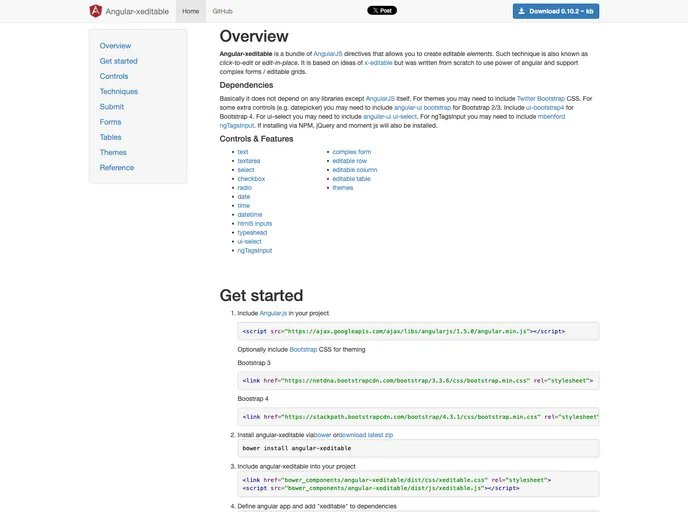688x512 pixels.
Task: Jump to Tables in the sidebar
Action: (x=110, y=137)
